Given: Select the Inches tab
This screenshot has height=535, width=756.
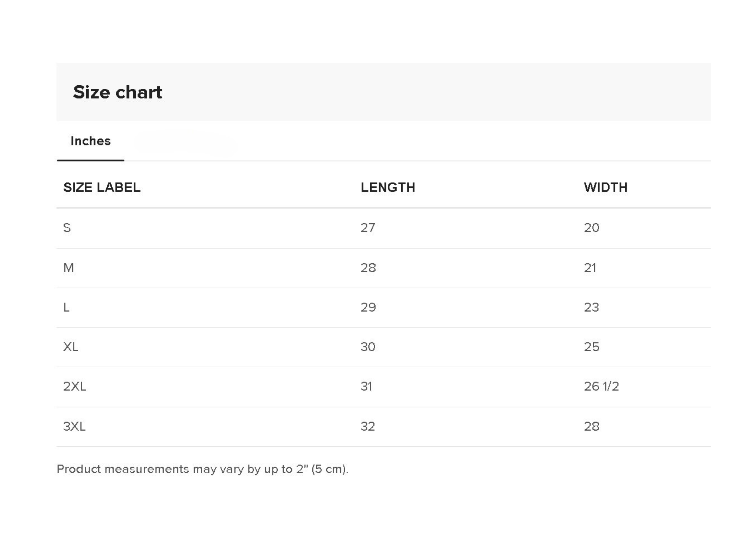Looking at the screenshot, I should coord(90,141).
